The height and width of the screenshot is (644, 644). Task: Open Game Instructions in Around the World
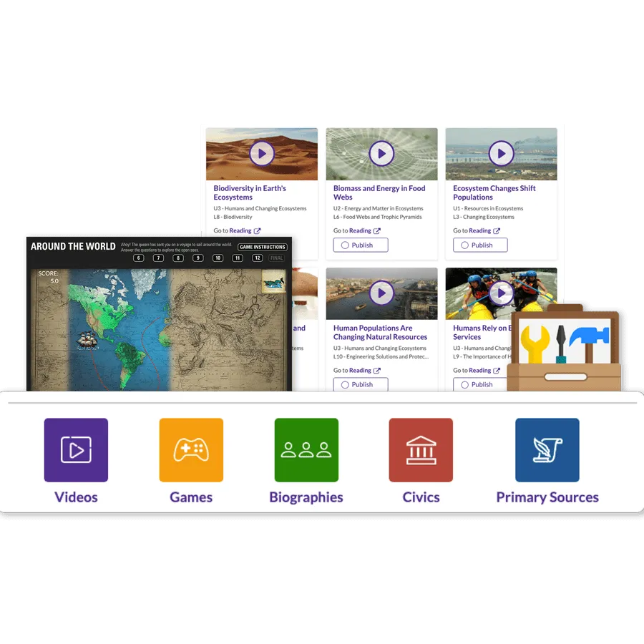coord(262,247)
